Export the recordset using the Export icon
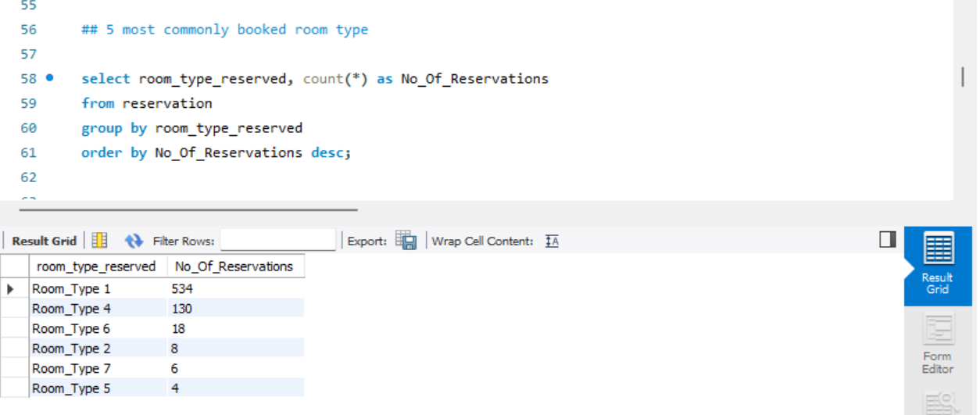The height and width of the screenshot is (415, 980). pos(406,241)
